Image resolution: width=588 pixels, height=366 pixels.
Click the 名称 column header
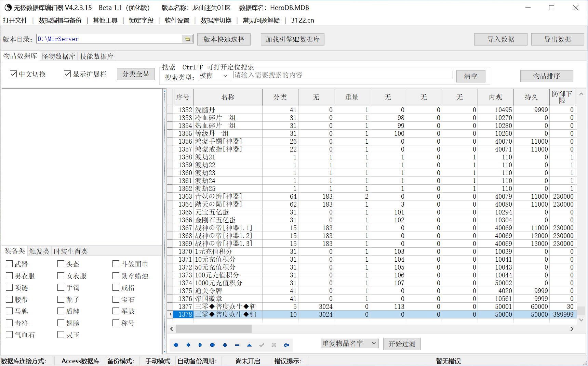coord(228,97)
